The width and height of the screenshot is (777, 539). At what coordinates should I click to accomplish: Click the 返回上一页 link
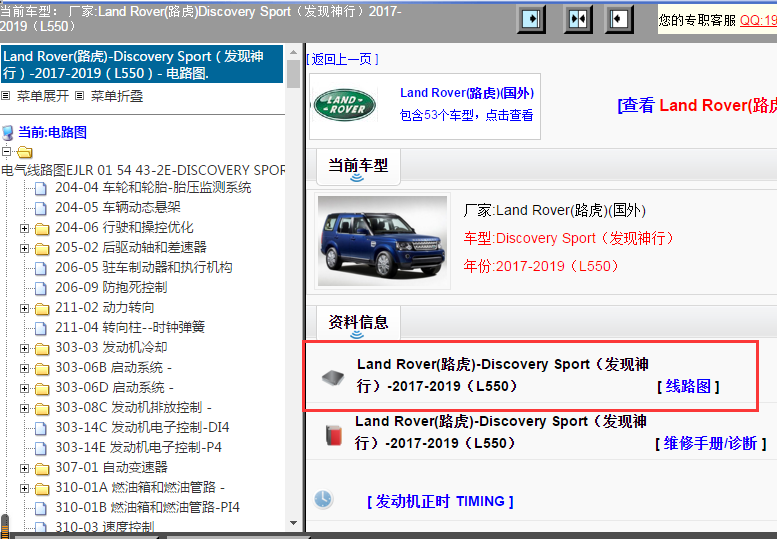pyautogui.click(x=342, y=59)
